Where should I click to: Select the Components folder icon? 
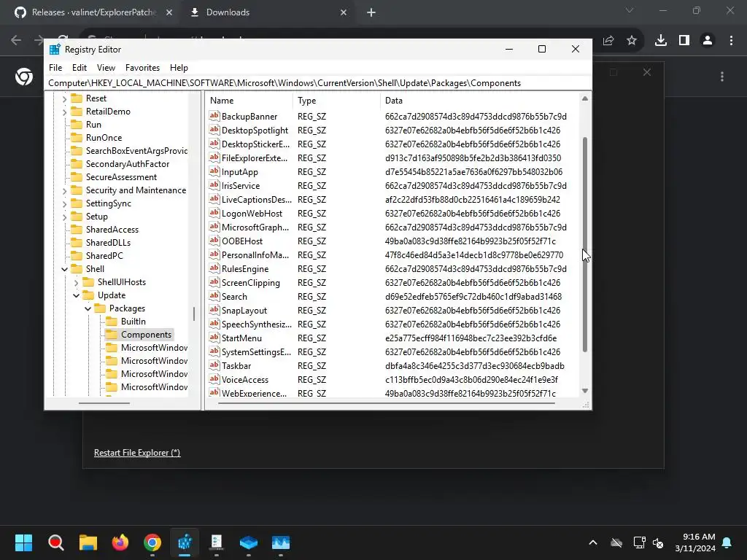112,335
